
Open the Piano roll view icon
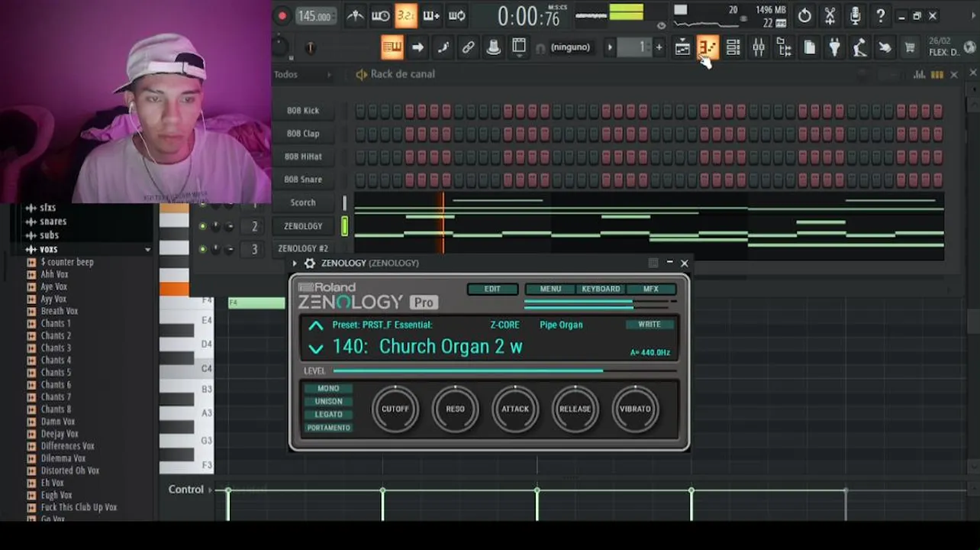[x=708, y=47]
